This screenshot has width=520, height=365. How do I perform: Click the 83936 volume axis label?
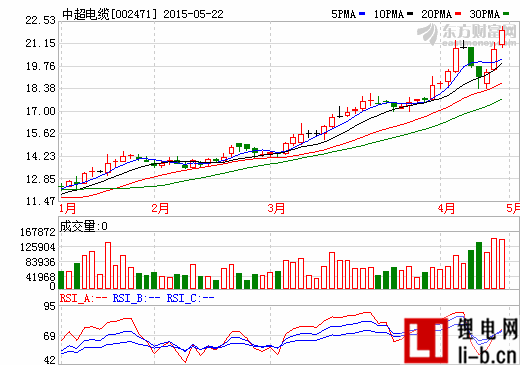tap(40, 262)
